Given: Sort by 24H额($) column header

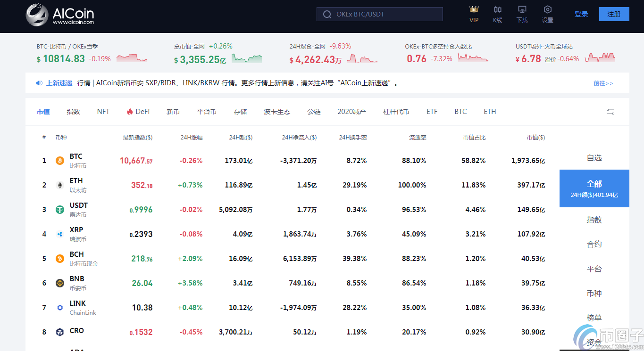Looking at the screenshot, I should pyautogui.click(x=241, y=138).
